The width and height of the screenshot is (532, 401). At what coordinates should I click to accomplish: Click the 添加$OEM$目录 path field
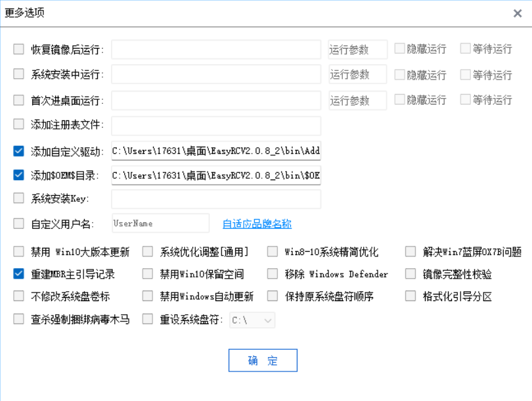tap(216, 176)
